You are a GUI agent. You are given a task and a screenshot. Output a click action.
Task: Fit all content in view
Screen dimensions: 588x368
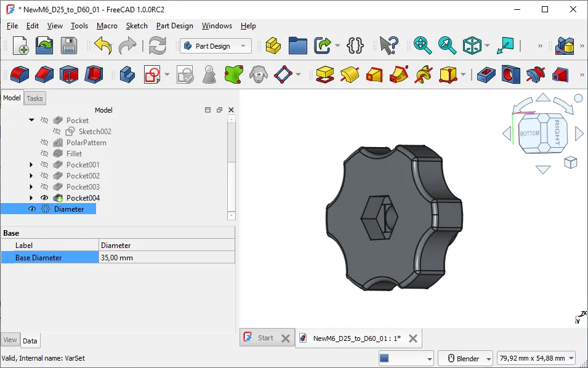pyautogui.click(x=422, y=46)
